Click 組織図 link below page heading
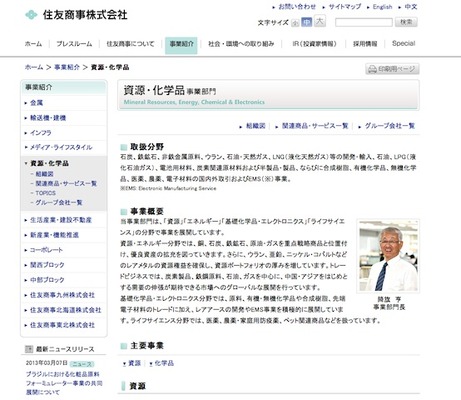This screenshot has height=400, width=461. pyautogui.click(x=256, y=126)
